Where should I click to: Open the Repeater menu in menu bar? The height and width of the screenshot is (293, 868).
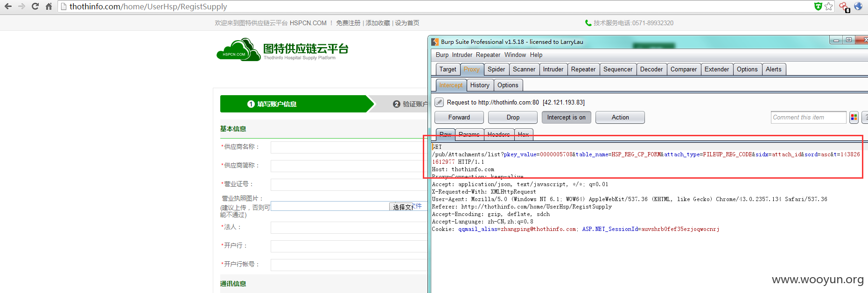coord(488,55)
